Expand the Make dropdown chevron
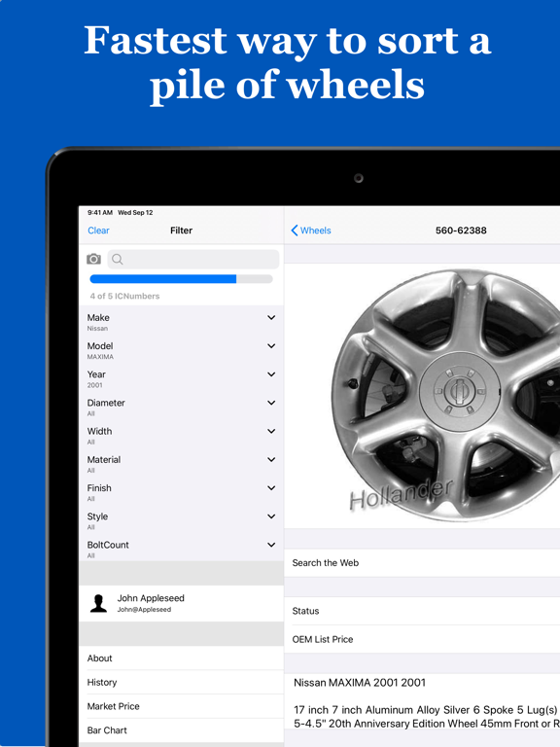The height and width of the screenshot is (747, 560). coord(271,317)
